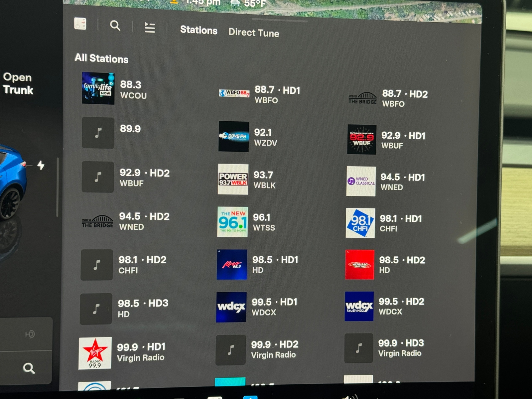Screen dimensions: 532x399
Task: Tune to 92.9 · HD2 WBUF text
Action: coord(144,178)
